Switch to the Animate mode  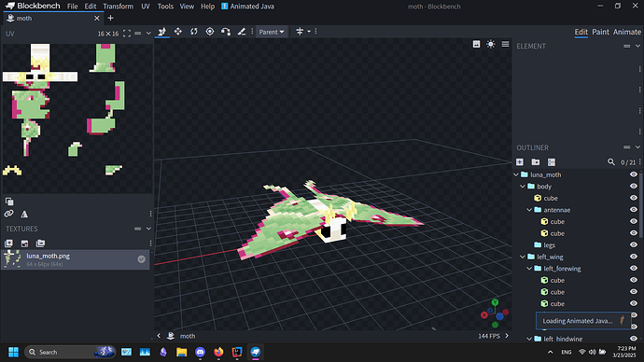[x=627, y=32]
